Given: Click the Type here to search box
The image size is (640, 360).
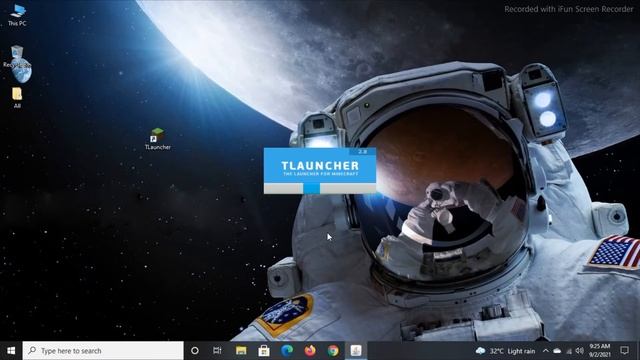Looking at the screenshot, I should click(103, 351).
